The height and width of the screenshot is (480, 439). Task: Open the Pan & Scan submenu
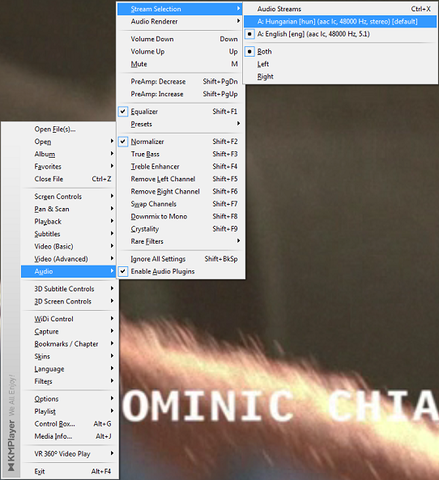click(68, 209)
